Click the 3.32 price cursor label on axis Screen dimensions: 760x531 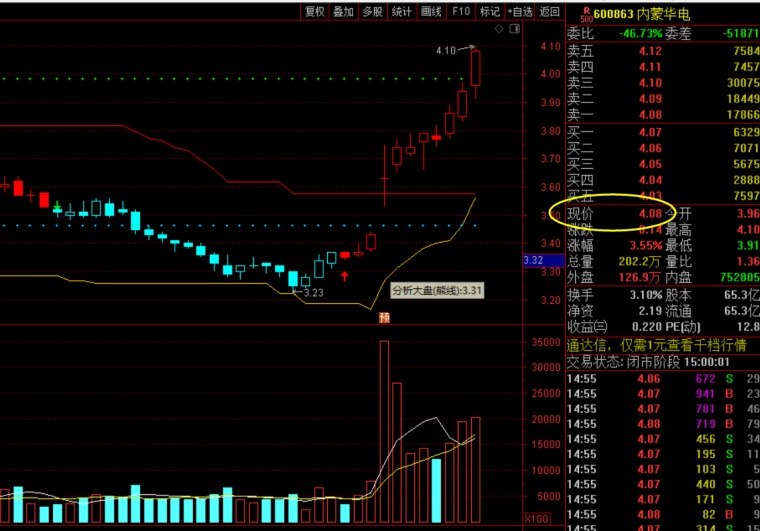point(544,260)
